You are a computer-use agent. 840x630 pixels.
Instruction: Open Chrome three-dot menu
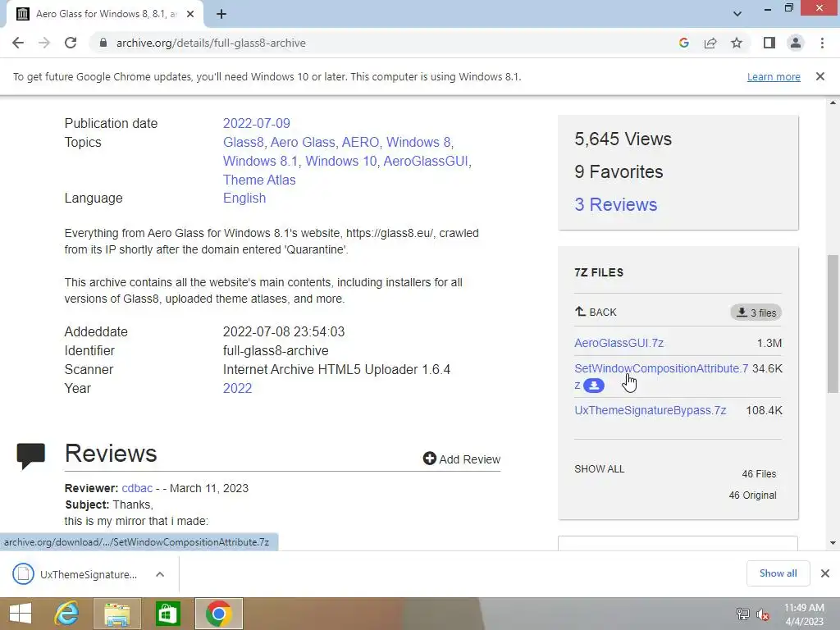pos(822,43)
